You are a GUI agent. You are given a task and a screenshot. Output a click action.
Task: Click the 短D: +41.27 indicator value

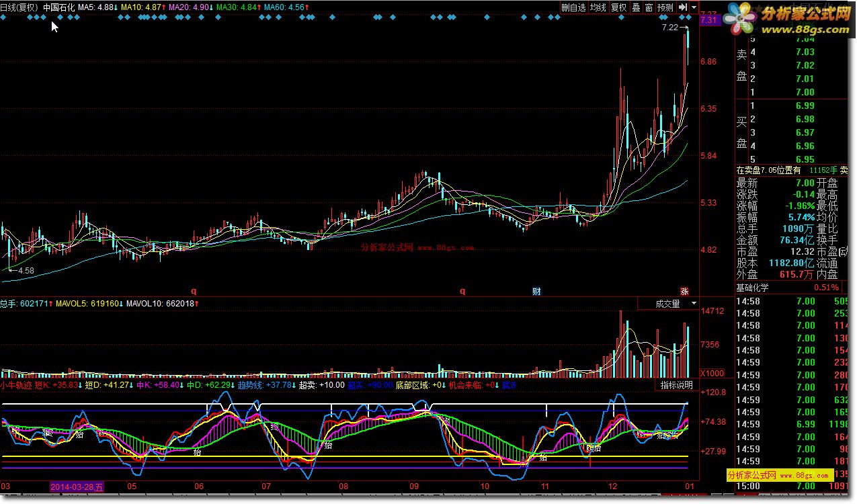[109, 385]
